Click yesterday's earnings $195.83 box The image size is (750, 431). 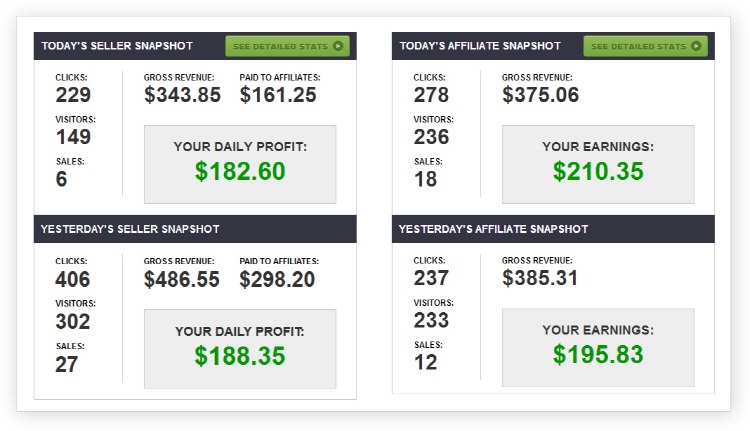(x=598, y=347)
